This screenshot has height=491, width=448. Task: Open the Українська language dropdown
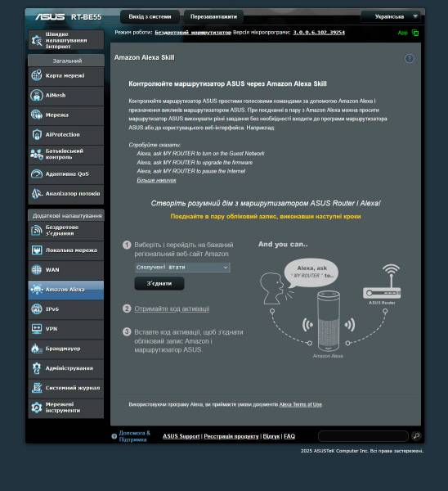(x=391, y=16)
